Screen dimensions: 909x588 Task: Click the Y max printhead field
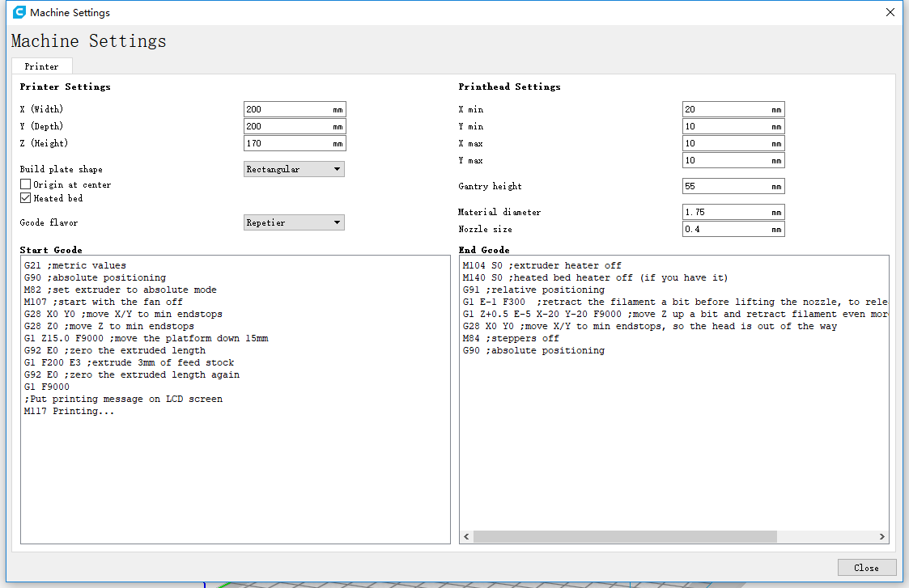[726, 160]
